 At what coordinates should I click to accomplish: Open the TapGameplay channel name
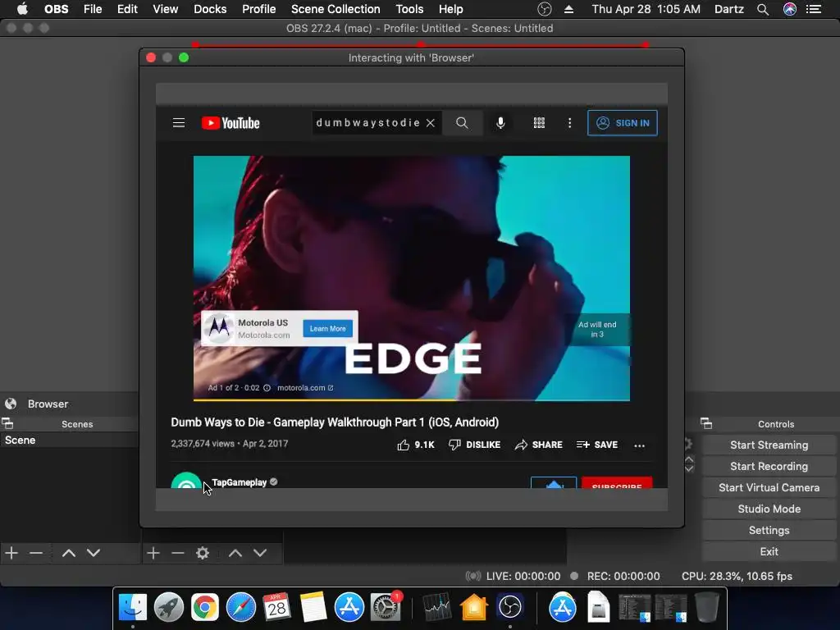click(x=239, y=482)
